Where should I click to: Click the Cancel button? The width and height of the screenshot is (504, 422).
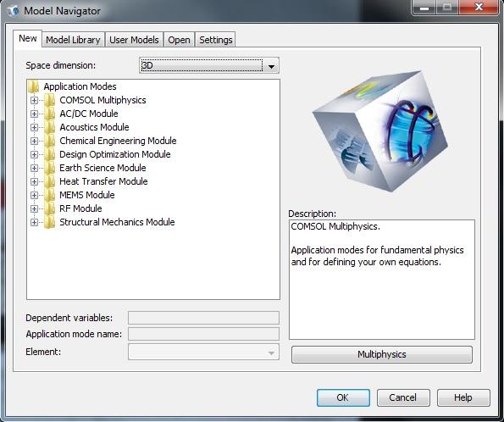click(x=403, y=397)
